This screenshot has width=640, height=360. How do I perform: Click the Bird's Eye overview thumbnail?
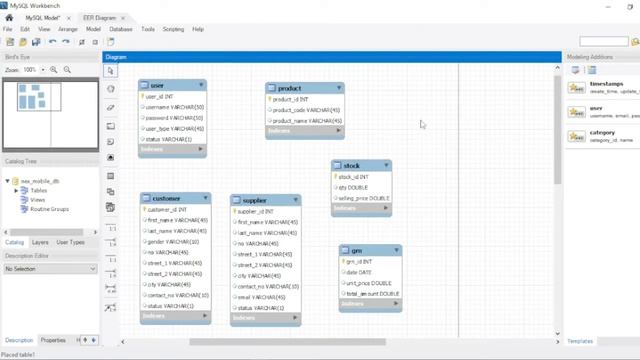[x=51, y=115]
